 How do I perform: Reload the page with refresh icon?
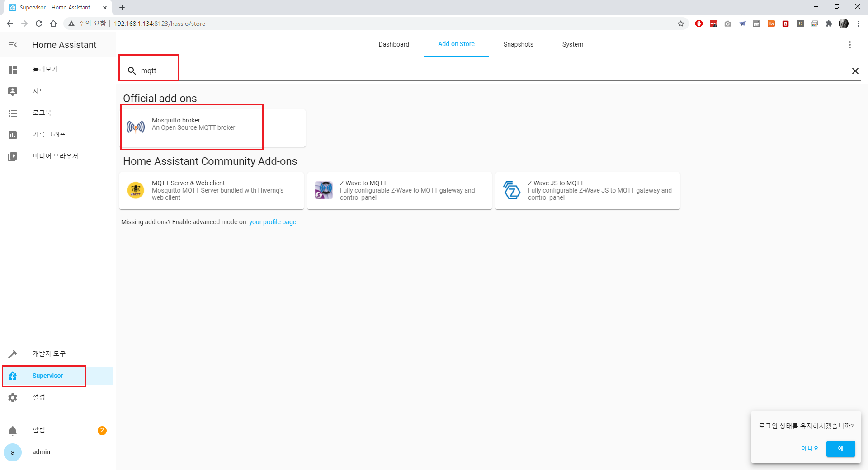pos(39,23)
